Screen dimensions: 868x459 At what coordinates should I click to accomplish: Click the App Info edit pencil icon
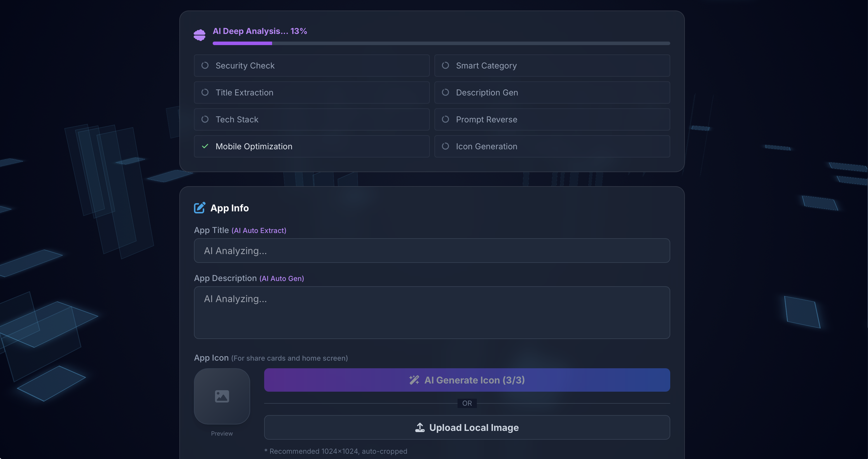click(x=200, y=208)
